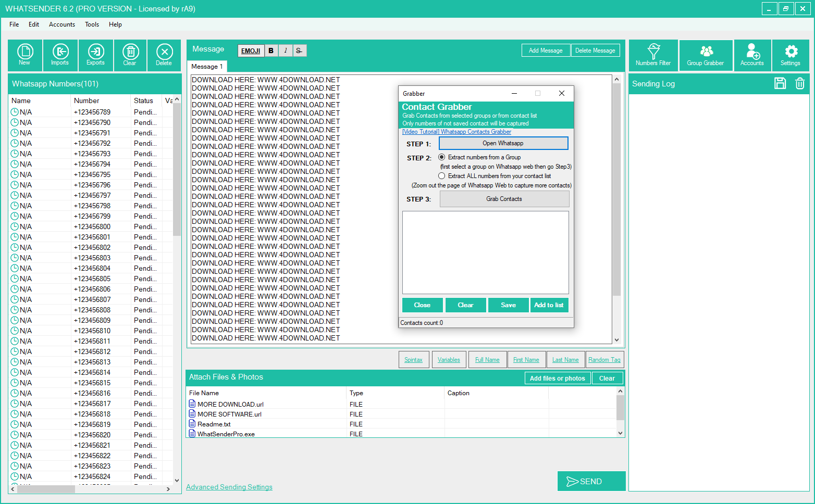Open the Numbers Filter tool
The width and height of the screenshot is (815, 504).
(x=653, y=55)
